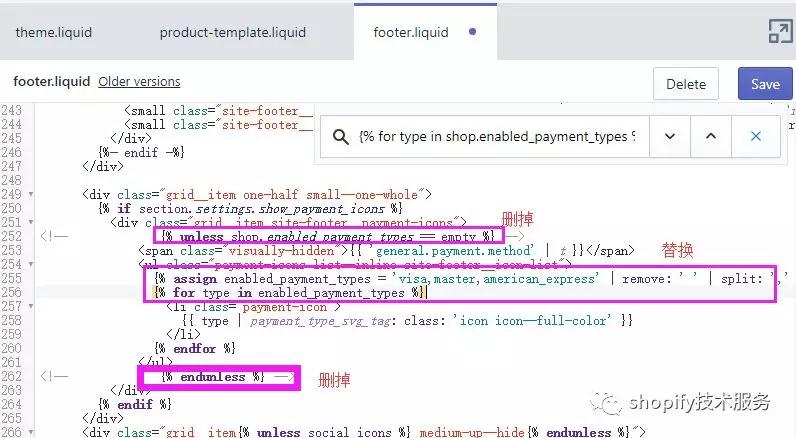Click the 'unless social_icons' line 266
The image size is (796, 438).
coord(363,432)
